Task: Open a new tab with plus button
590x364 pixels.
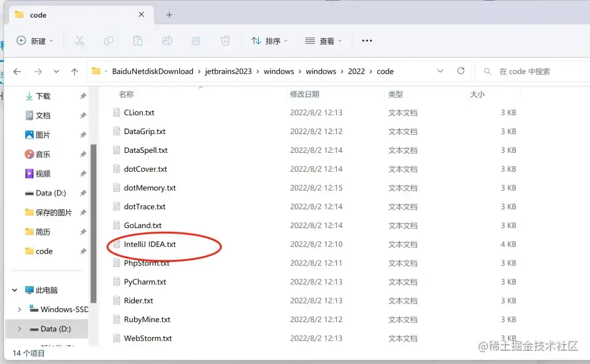Action: point(169,14)
